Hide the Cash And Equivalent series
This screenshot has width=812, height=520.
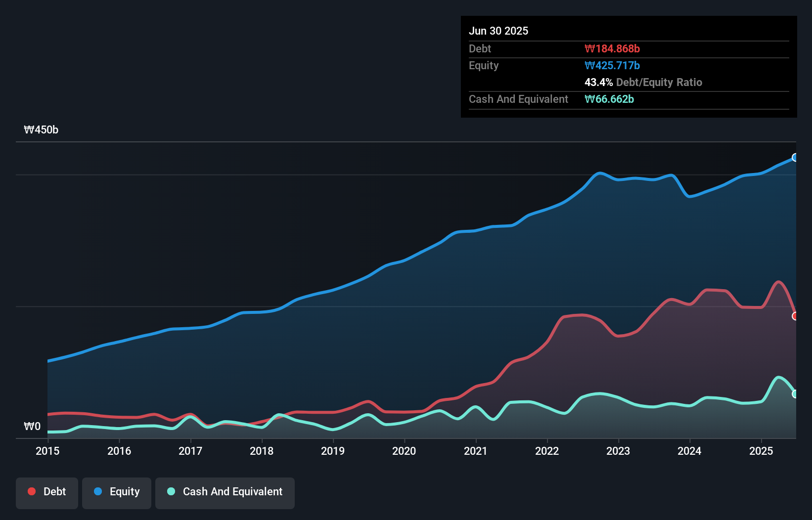coord(225,493)
